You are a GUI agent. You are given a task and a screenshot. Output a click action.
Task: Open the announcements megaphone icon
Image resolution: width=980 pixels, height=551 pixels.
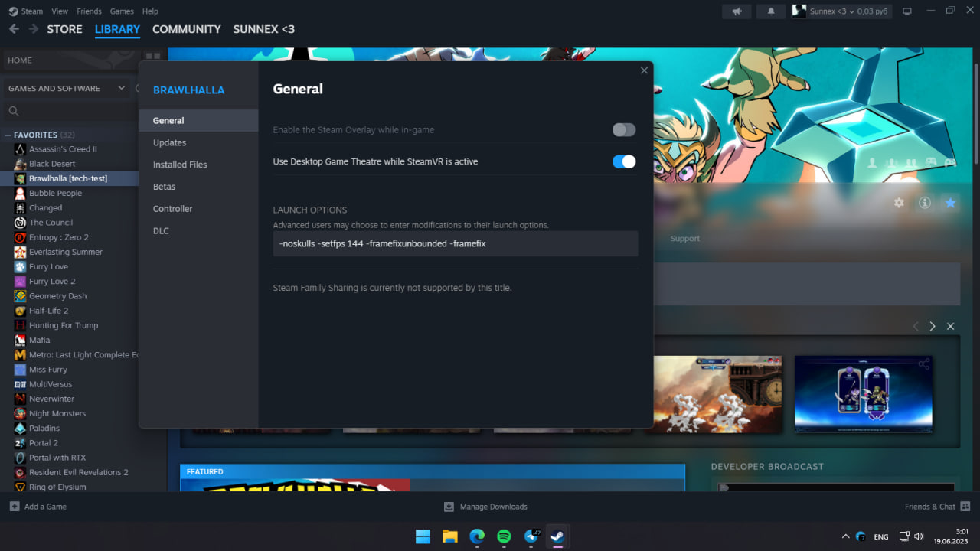(737, 11)
